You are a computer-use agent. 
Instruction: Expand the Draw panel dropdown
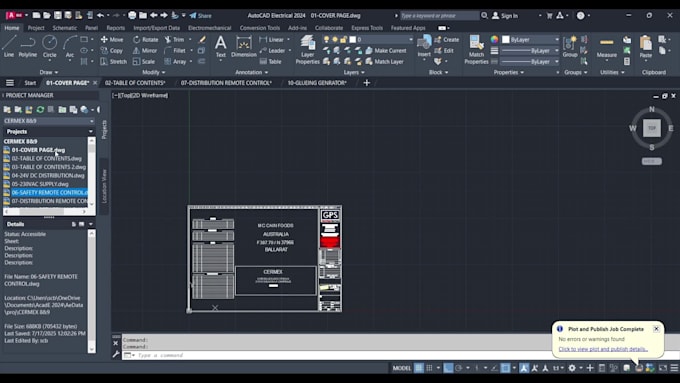(49, 72)
